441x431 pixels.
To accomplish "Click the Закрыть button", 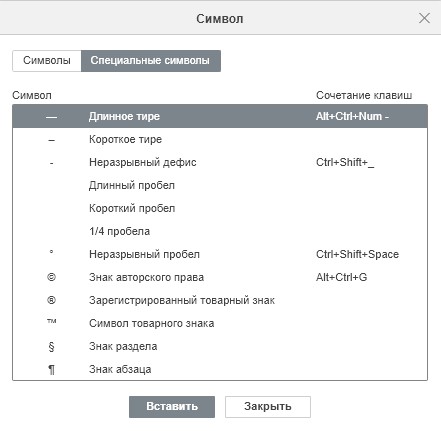I will pos(268,407).
